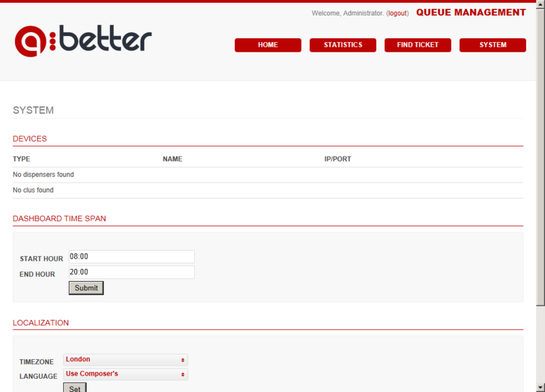Open the Timezone dropdown showing London
The height and width of the screenshot is (392, 545).
click(125, 360)
